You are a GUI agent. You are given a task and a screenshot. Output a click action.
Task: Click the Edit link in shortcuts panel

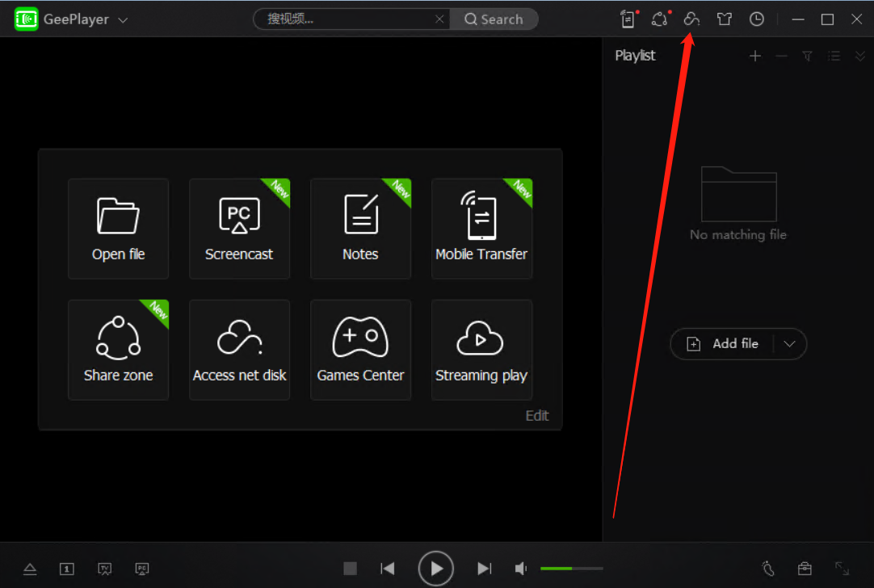537,416
